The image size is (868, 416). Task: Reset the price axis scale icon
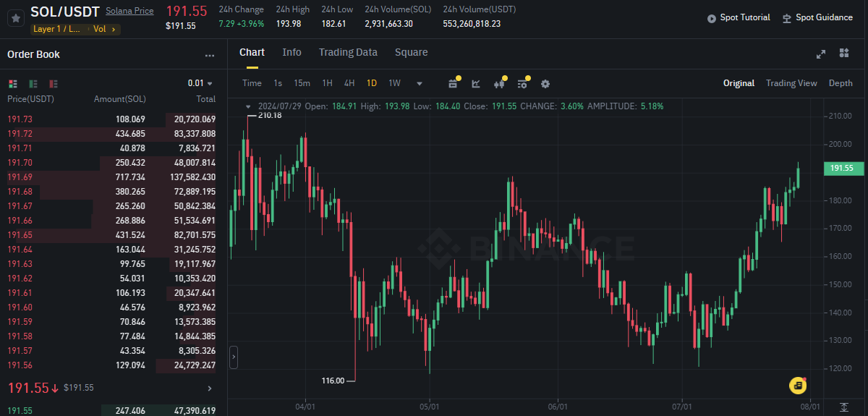pyautogui.click(x=843, y=407)
